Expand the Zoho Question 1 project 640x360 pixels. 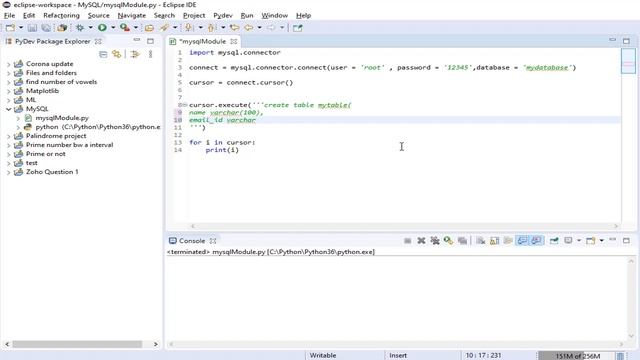click(x=9, y=172)
